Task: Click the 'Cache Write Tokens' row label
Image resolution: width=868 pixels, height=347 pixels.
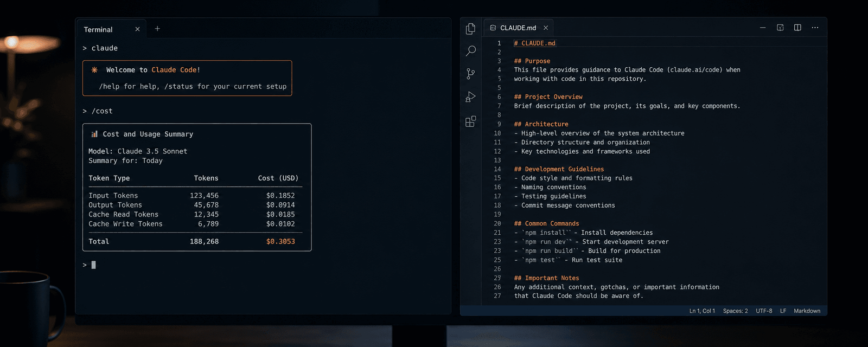Action: [x=125, y=224]
